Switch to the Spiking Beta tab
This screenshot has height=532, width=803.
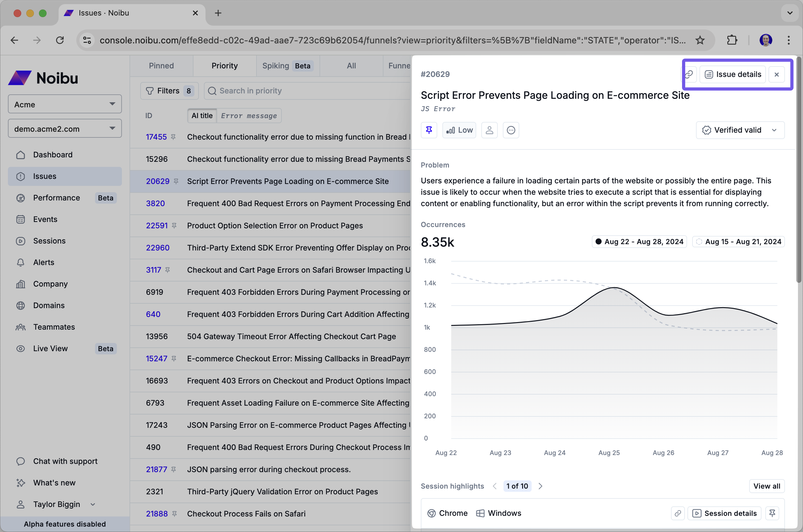click(x=287, y=66)
